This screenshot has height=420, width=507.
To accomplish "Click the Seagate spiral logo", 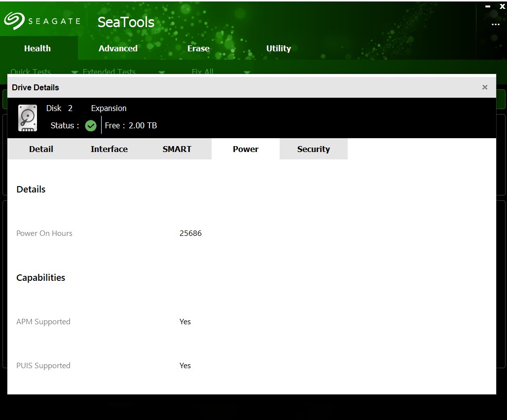I will [14, 21].
